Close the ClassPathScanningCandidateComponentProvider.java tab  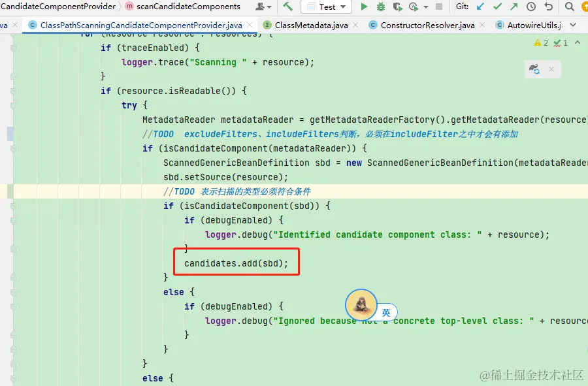(x=250, y=25)
